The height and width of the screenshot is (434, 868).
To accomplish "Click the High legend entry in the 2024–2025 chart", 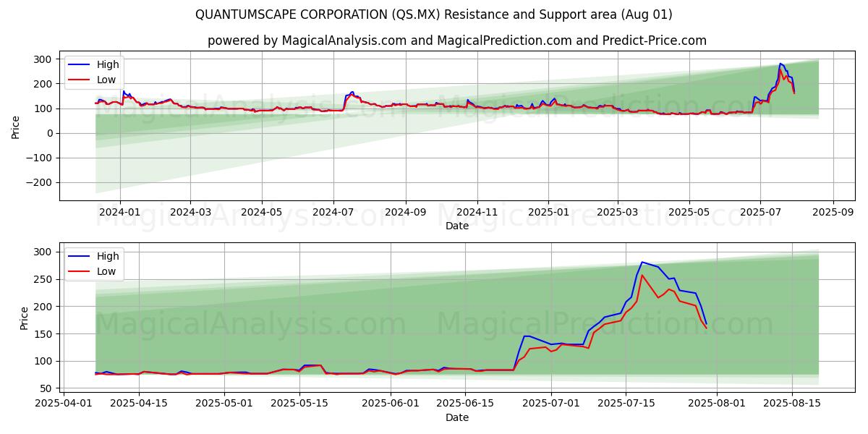I will pos(94,65).
